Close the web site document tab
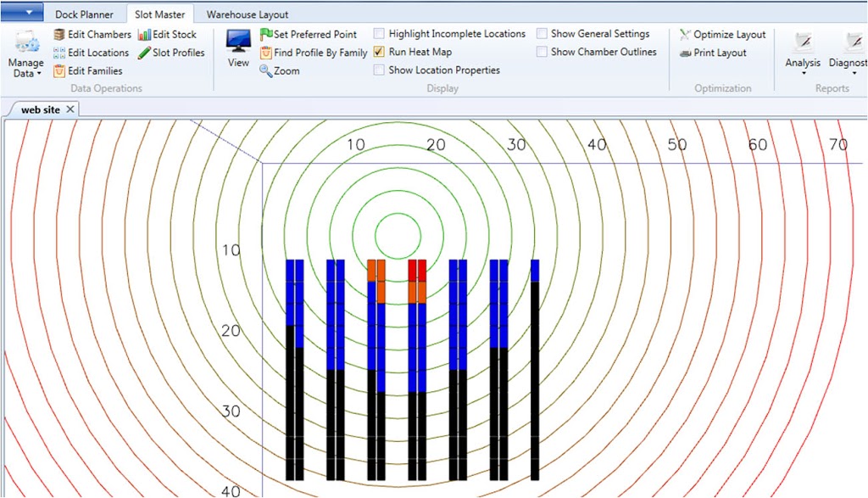Screen dimensions: 868x498 [x=70, y=109]
